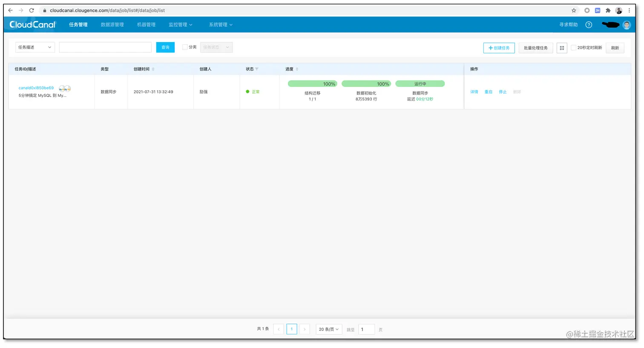Click 重启 action link
644x348 pixels.
pyautogui.click(x=489, y=92)
